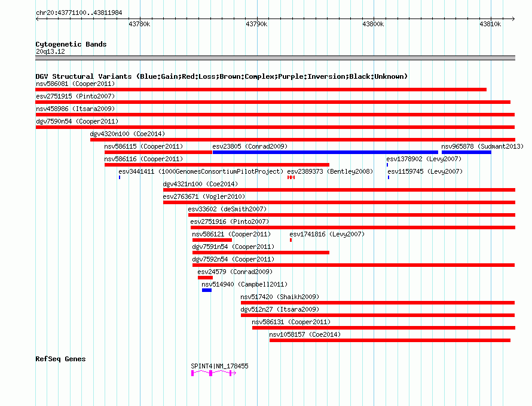Click the magenta SPINT4 gene structure glyph

214,373
